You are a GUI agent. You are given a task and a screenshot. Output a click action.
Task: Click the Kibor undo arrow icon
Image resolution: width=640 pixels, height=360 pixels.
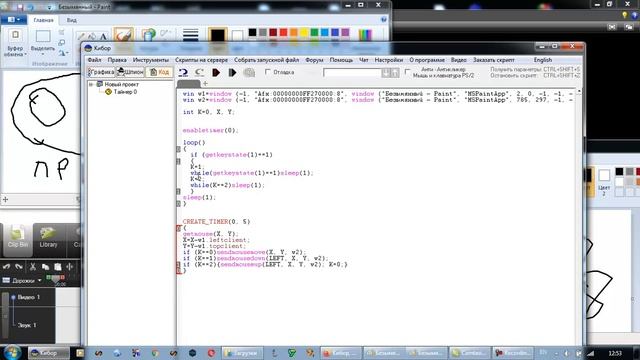point(183,73)
